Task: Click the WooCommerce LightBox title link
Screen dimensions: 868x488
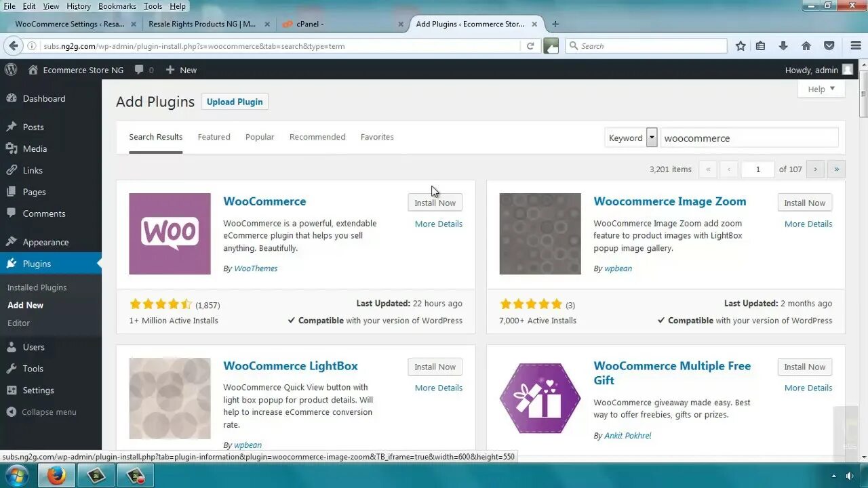Action: click(x=290, y=366)
